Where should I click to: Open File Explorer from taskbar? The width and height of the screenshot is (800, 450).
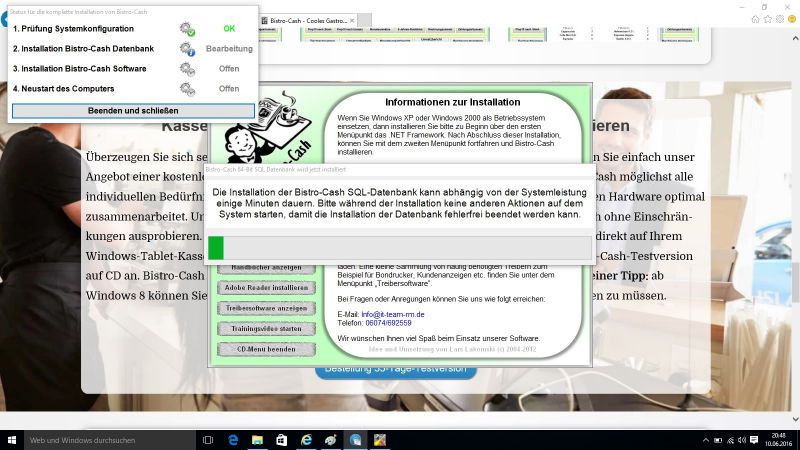[x=257, y=440]
